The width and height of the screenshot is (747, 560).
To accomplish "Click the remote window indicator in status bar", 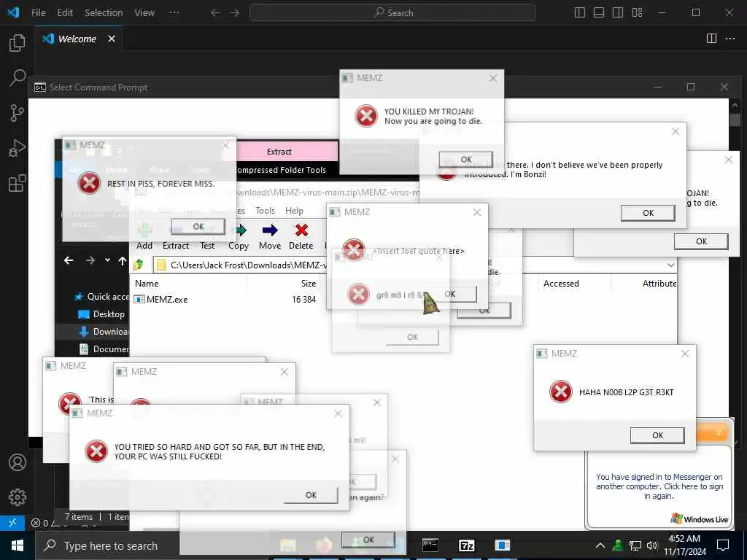I will coord(12,523).
